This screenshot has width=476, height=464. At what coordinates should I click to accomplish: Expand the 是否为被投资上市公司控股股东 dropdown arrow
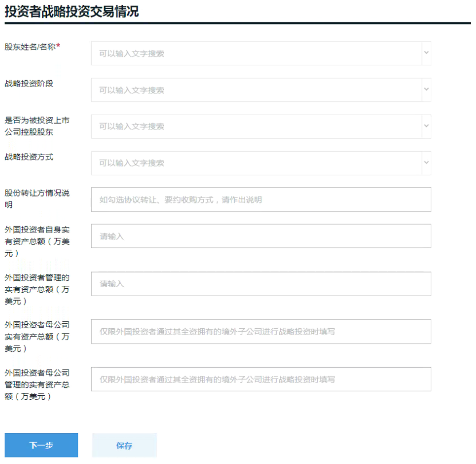click(x=426, y=126)
